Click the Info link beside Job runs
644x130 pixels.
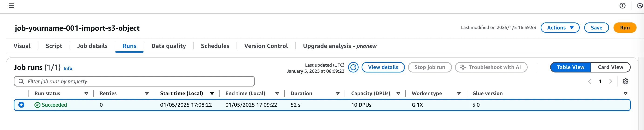point(68,68)
